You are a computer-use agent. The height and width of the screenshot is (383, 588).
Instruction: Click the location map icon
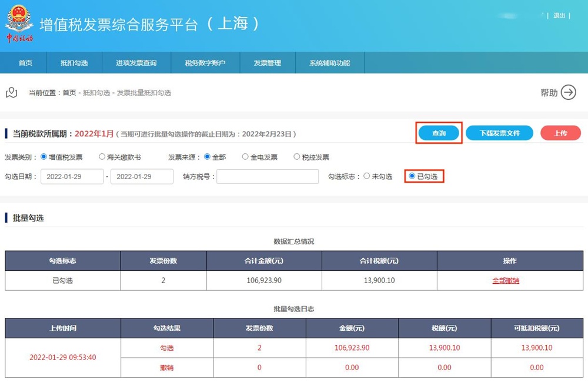point(11,93)
